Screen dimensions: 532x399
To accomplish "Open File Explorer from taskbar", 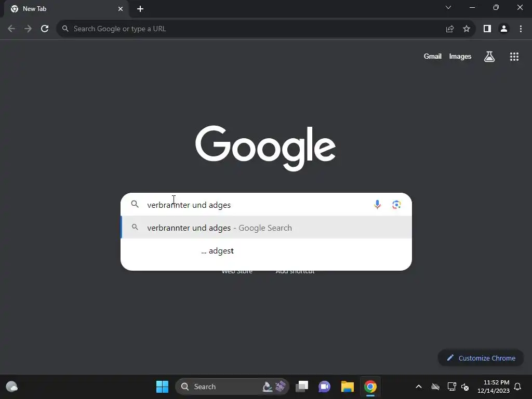I will pos(348,387).
